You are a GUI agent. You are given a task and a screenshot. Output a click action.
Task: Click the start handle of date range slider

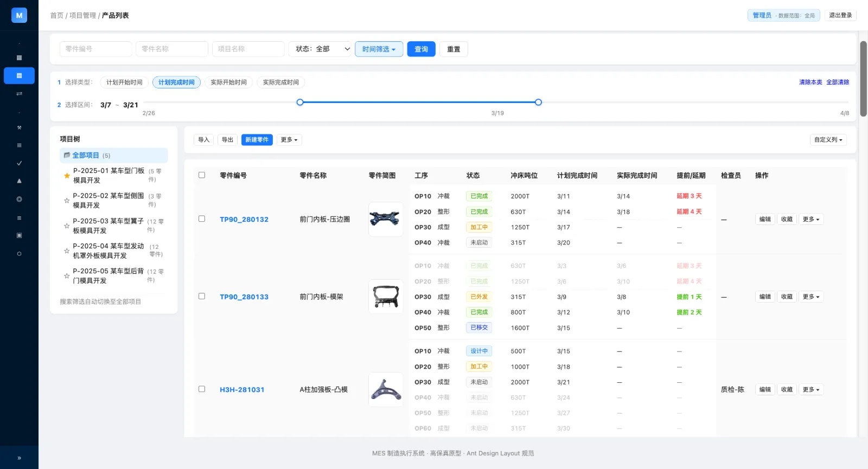[300, 102]
